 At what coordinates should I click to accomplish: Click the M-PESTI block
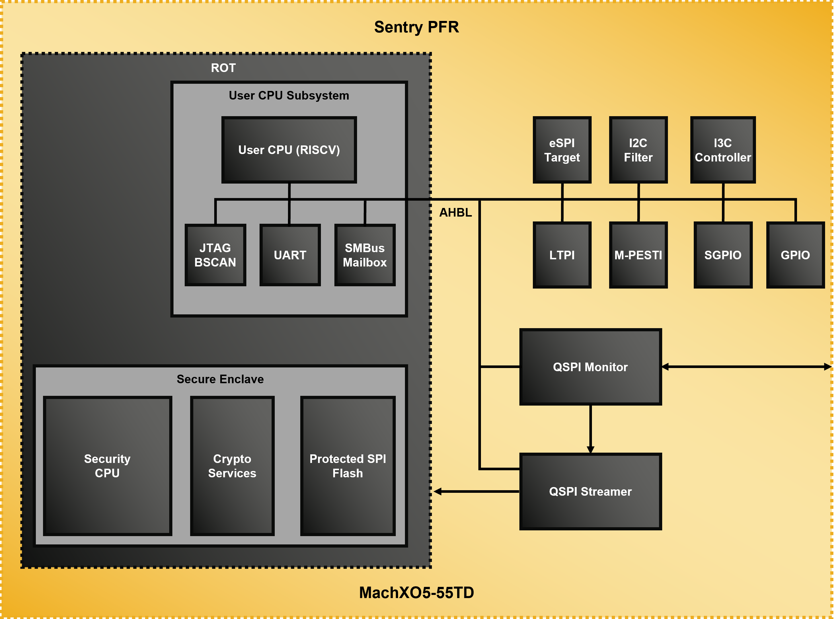pos(638,255)
